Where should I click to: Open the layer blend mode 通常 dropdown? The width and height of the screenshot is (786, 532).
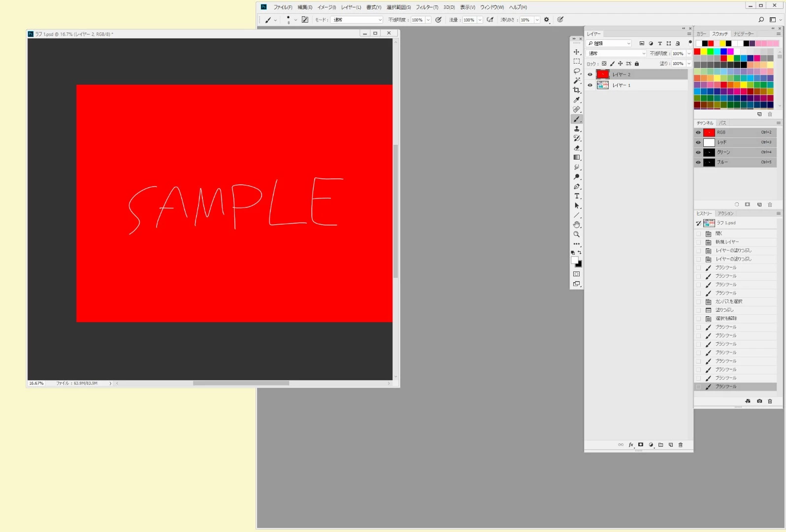[x=617, y=53]
